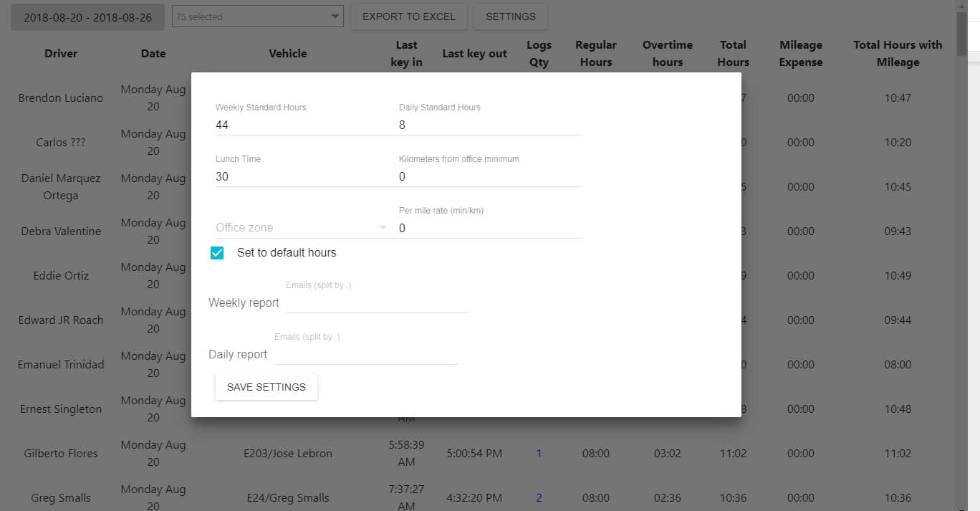Uncheck the Set to default hours checkbox
Screen dimensions: 980x511
coord(217,253)
